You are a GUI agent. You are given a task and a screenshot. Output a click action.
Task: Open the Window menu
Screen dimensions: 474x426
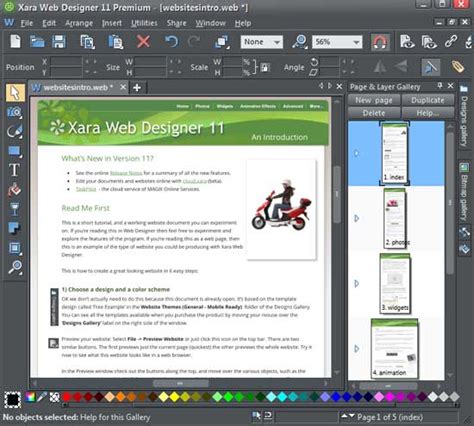coord(210,23)
